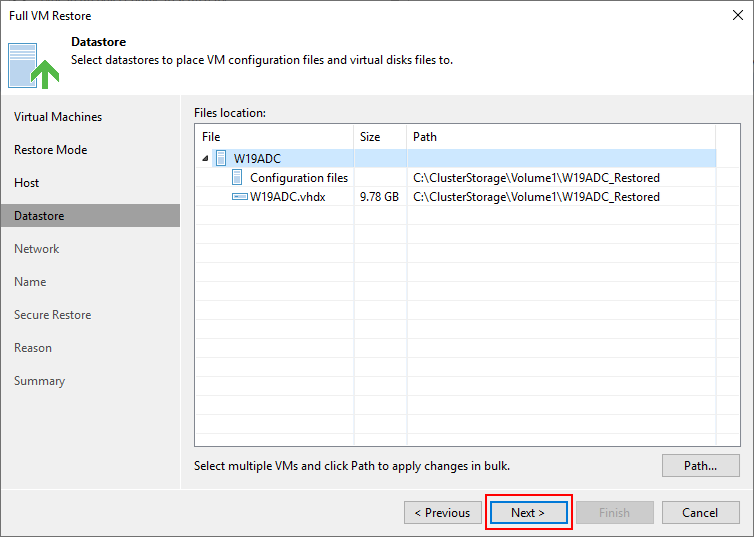Screen dimensions: 754x537
Task: Cancel the Full VM Restore wizard
Action: [x=701, y=512]
